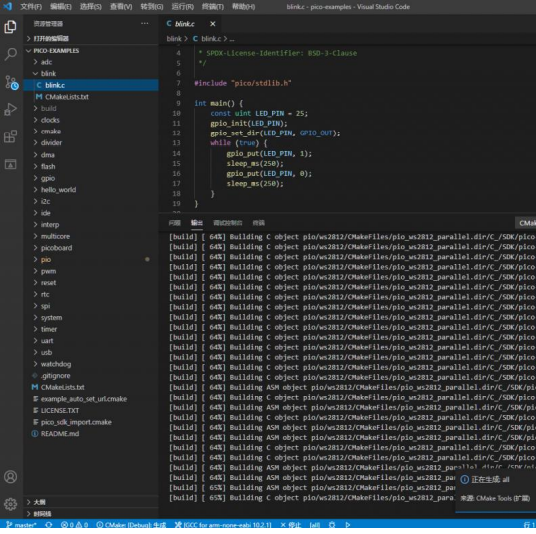This screenshot has width=536, height=534.
Task: Click CMake Debug build variant status
Action: point(131,524)
